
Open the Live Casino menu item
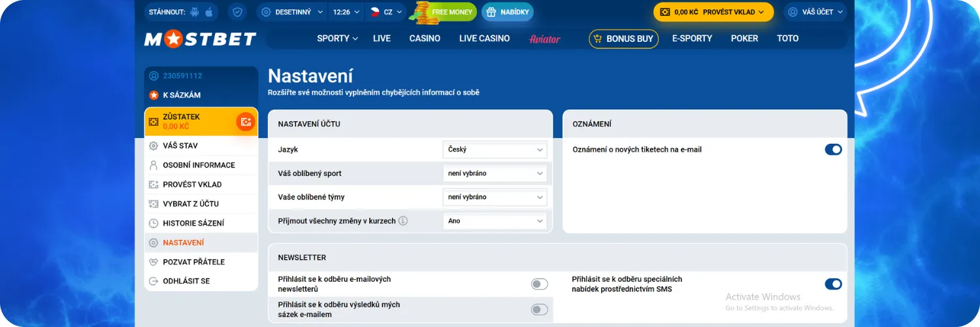pyautogui.click(x=484, y=39)
